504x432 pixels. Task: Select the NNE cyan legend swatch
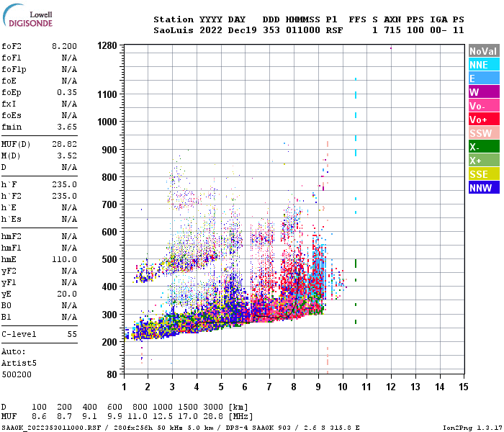[484, 65]
